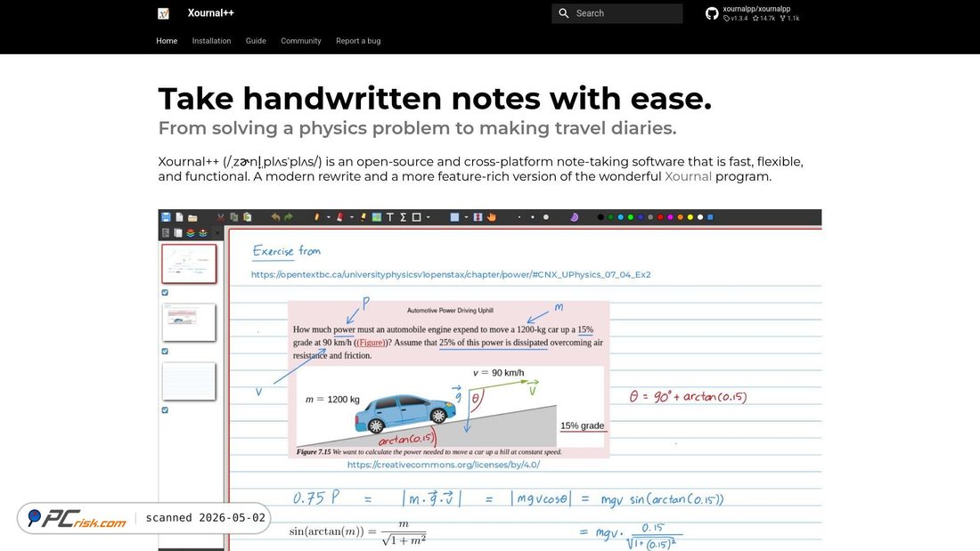Select the Highlighter tool icon

[x=363, y=217]
